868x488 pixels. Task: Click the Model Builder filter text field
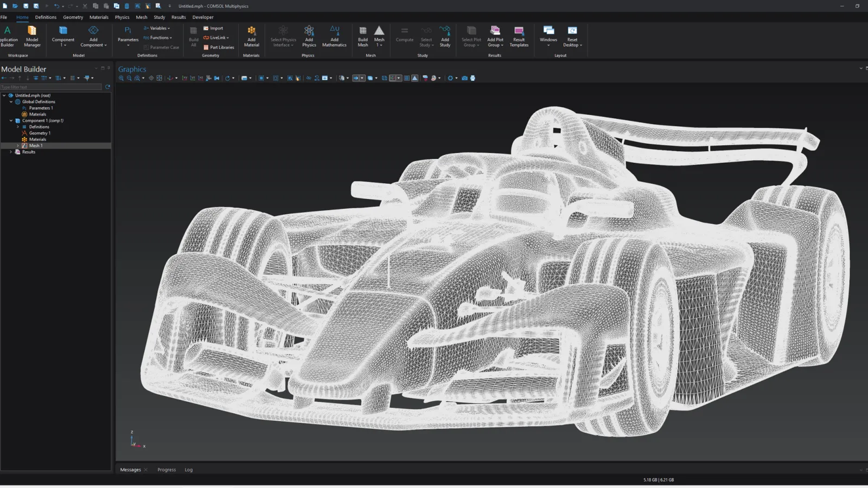pyautogui.click(x=51, y=87)
